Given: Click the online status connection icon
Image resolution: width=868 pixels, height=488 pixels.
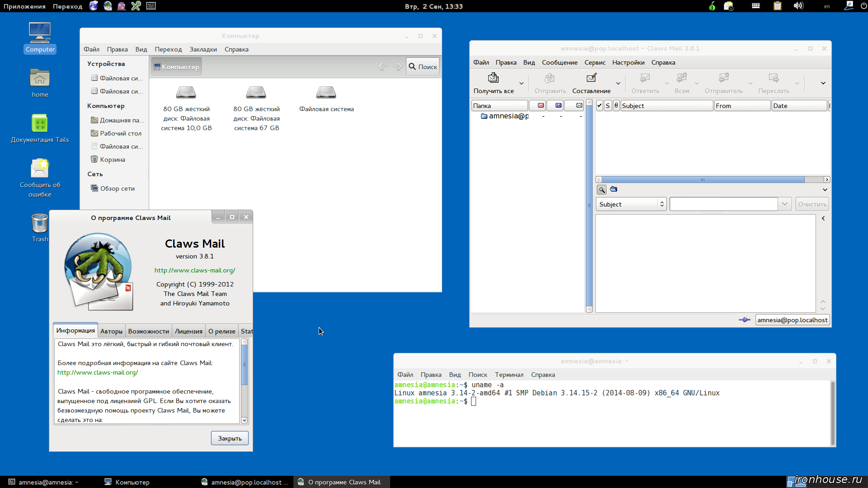Looking at the screenshot, I should pyautogui.click(x=744, y=320).
